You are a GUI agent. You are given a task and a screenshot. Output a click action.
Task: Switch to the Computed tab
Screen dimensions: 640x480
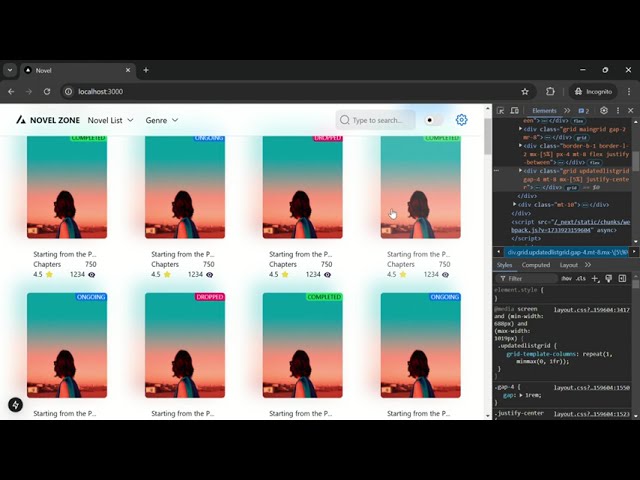536,265
